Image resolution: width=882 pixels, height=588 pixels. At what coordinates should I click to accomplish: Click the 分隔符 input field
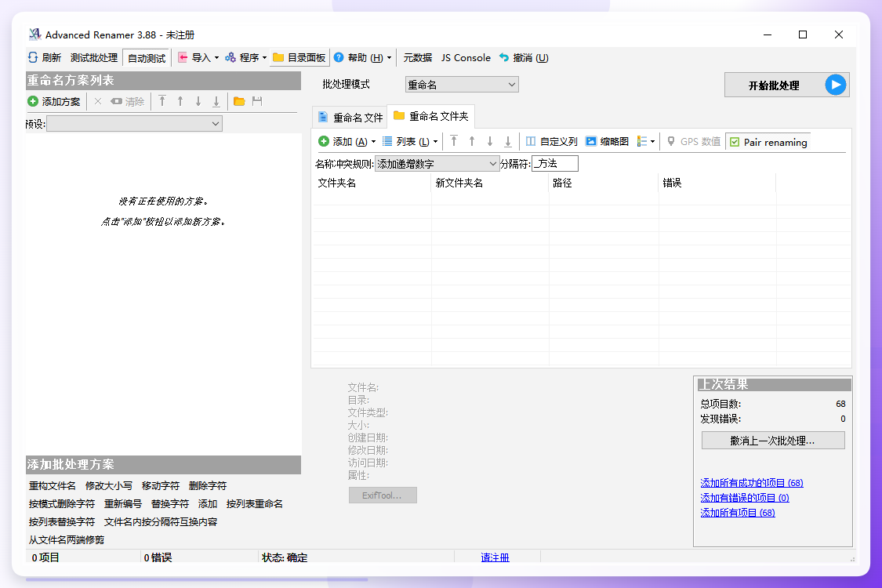pos(554,164)
